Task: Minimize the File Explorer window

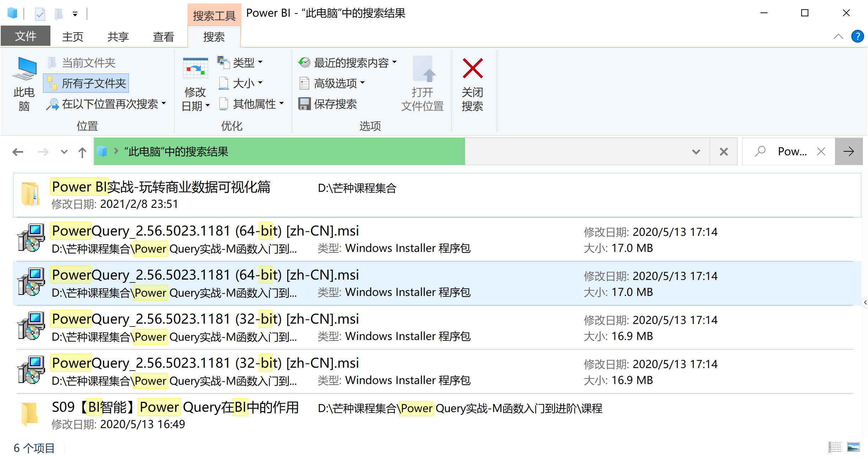Action: (x=764, y=13)
